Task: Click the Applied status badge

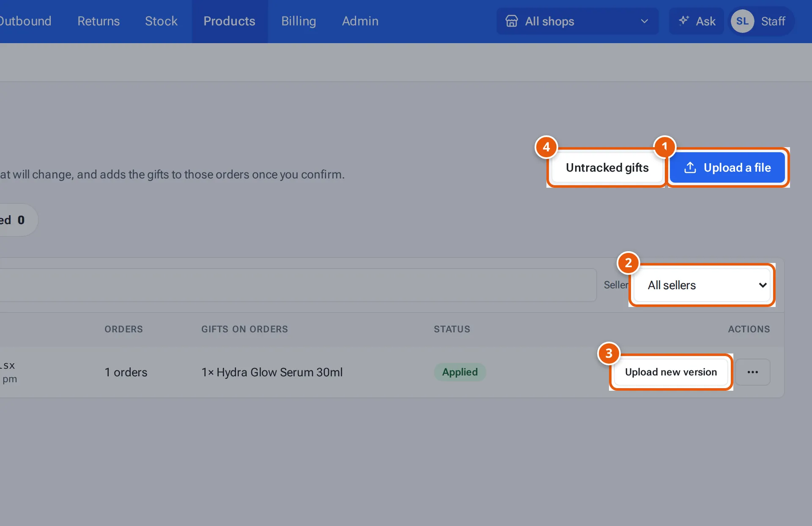Action: [460, 372]
